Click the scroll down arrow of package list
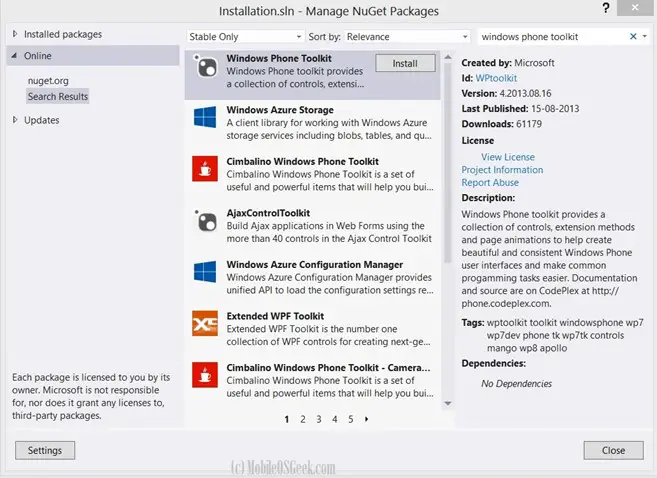This screenshot has width=657, height=478. point(448,403)
